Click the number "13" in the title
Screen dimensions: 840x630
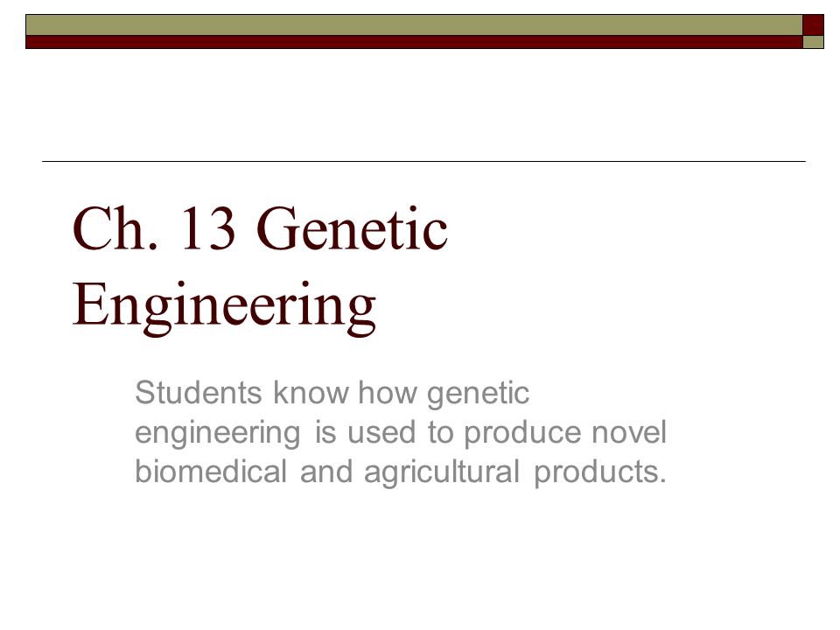click(x=208, y=228)
